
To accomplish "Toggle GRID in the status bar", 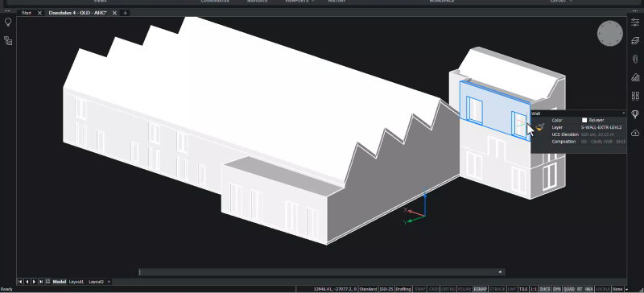I will tap(433, 289).
